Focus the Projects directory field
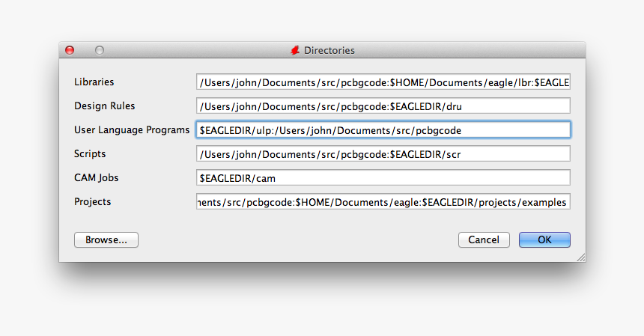Screen dimensions: 644x336 (x=383, y=201)
